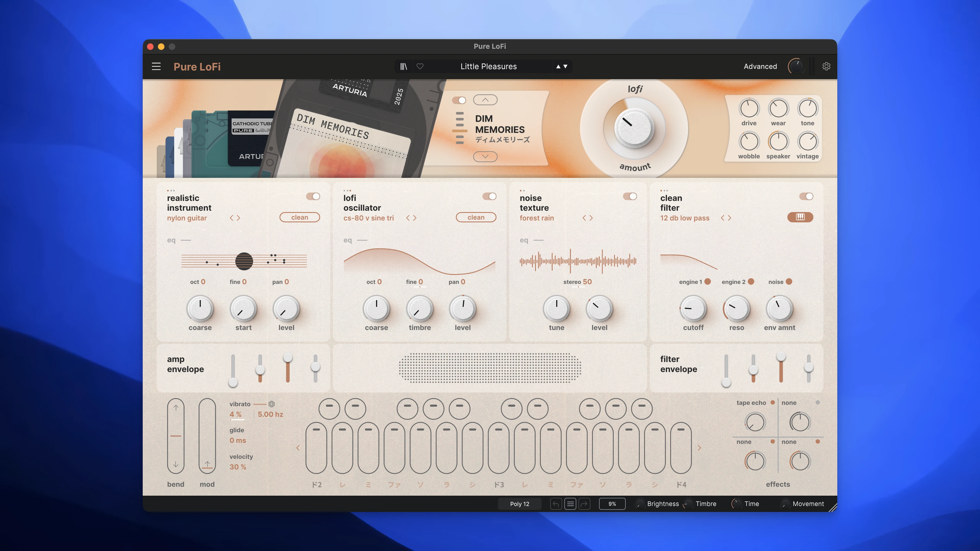
Task: Select the next preset with the down arrow
Action: 565,66
